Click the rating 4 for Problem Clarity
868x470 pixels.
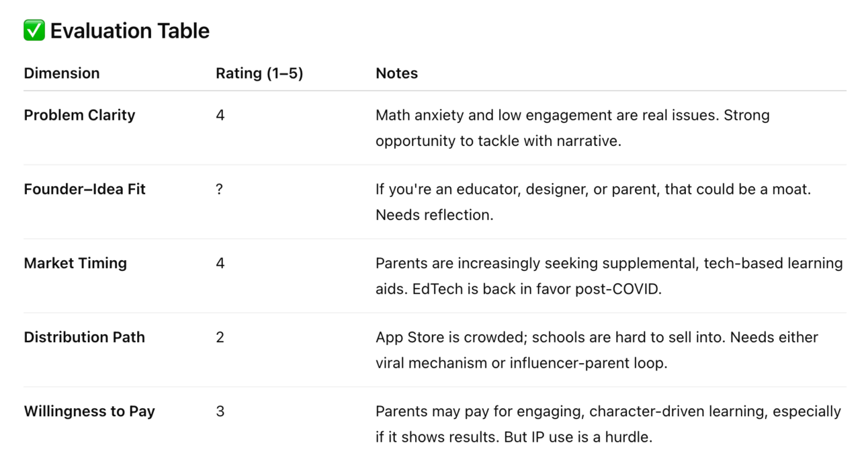[x=220, y=115]
